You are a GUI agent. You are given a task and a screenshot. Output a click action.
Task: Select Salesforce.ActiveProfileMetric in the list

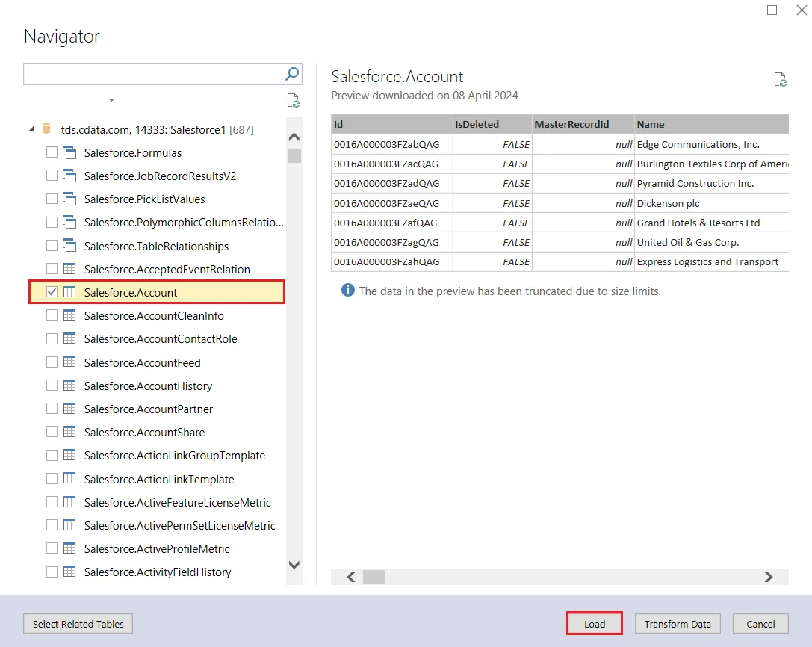tap(157, 549)
